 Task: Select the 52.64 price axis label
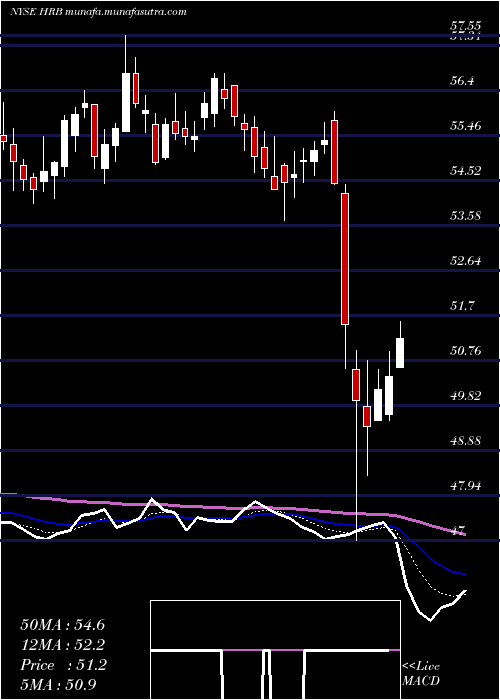tap(467, 261)
